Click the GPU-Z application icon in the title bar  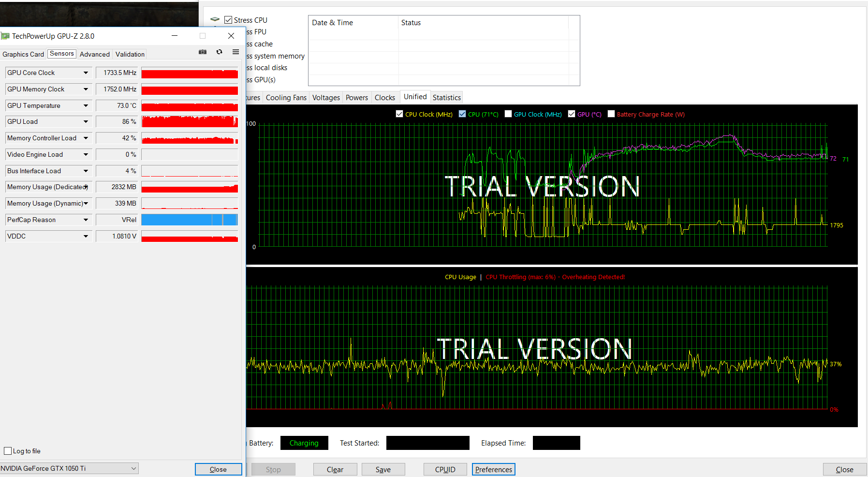(5, 36)
